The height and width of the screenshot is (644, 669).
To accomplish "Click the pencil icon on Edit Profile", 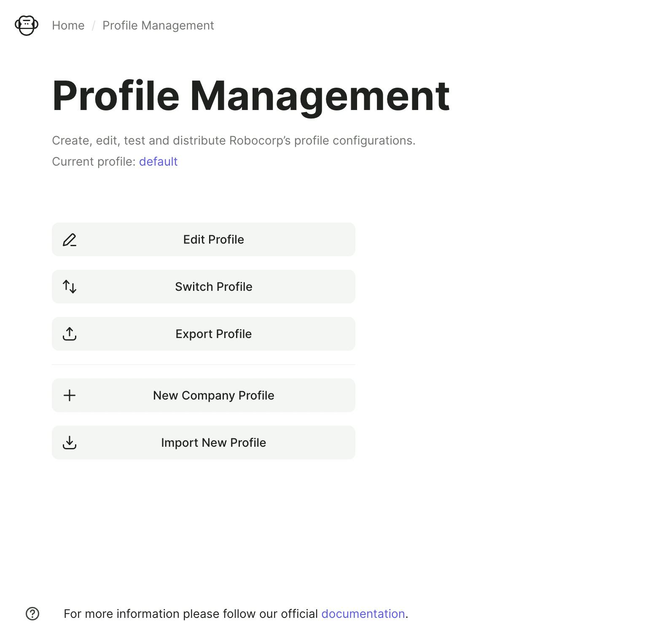I will 70,239.
